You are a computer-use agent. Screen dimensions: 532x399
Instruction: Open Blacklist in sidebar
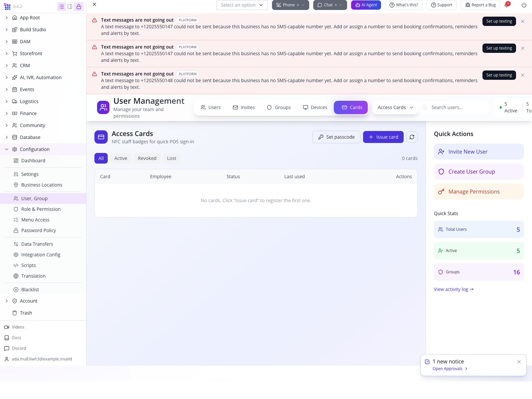pos(43,290)
